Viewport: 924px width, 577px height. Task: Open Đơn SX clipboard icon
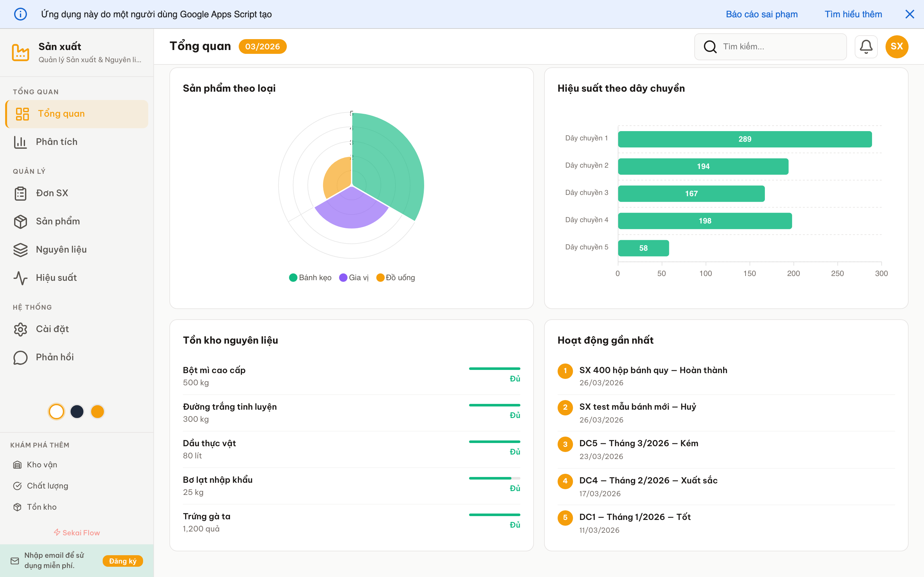pyautogui.click(x=20, y=194)
